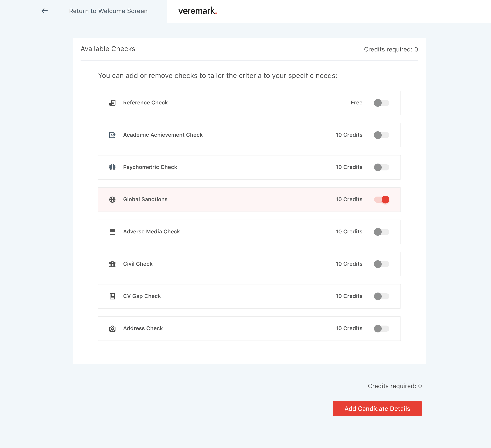Click the Civil Check courthouse icon
491x448 pixels.
pyautogui.click(x=112, y=264)
